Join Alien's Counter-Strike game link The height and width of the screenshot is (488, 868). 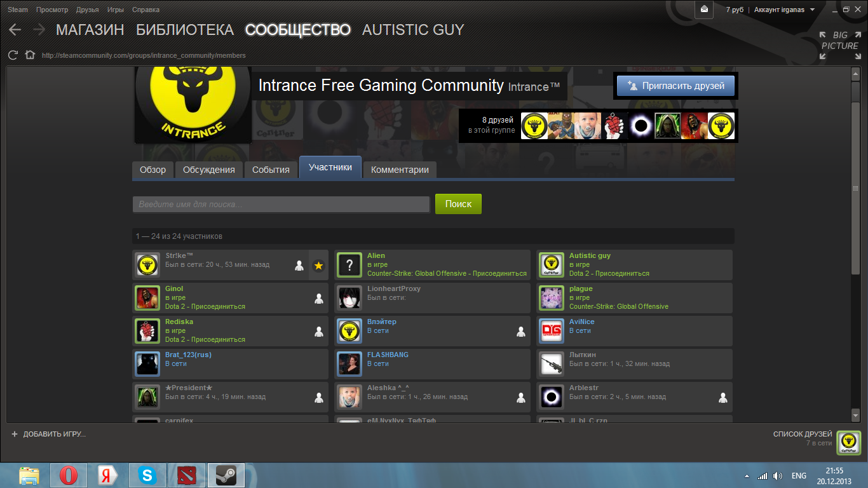click(447, 273)
